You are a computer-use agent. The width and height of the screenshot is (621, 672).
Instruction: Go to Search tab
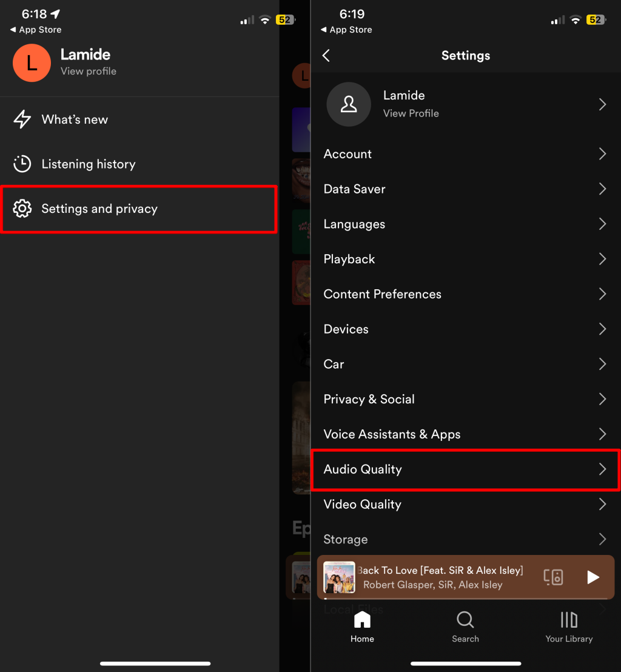click(465, 628)
